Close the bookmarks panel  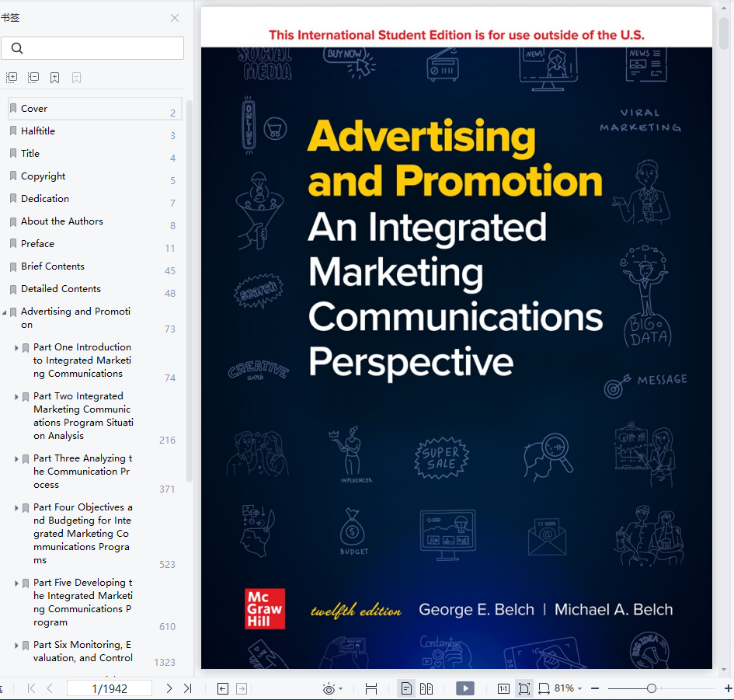pyautogui.click(x=175, y=18)
